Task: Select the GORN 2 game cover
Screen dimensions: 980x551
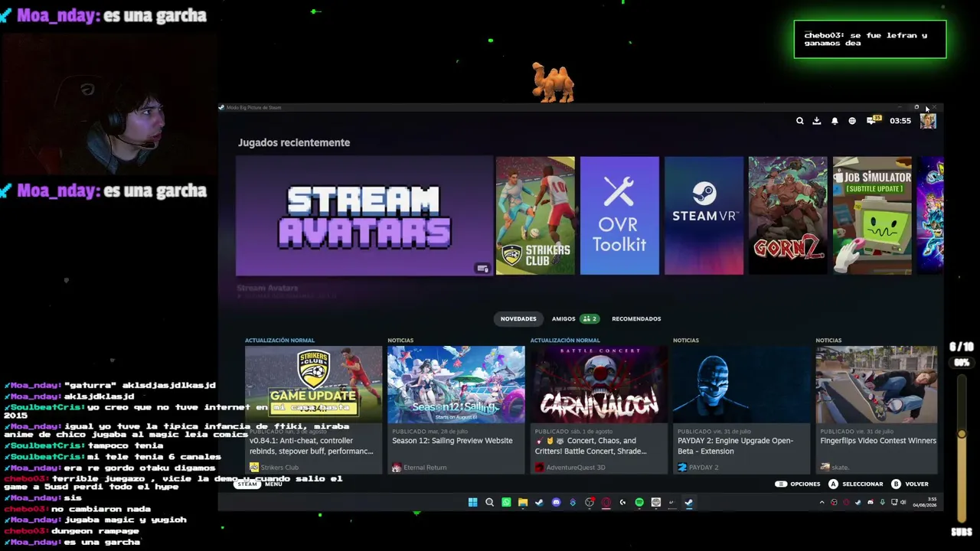Action: (x=788, y=216)
